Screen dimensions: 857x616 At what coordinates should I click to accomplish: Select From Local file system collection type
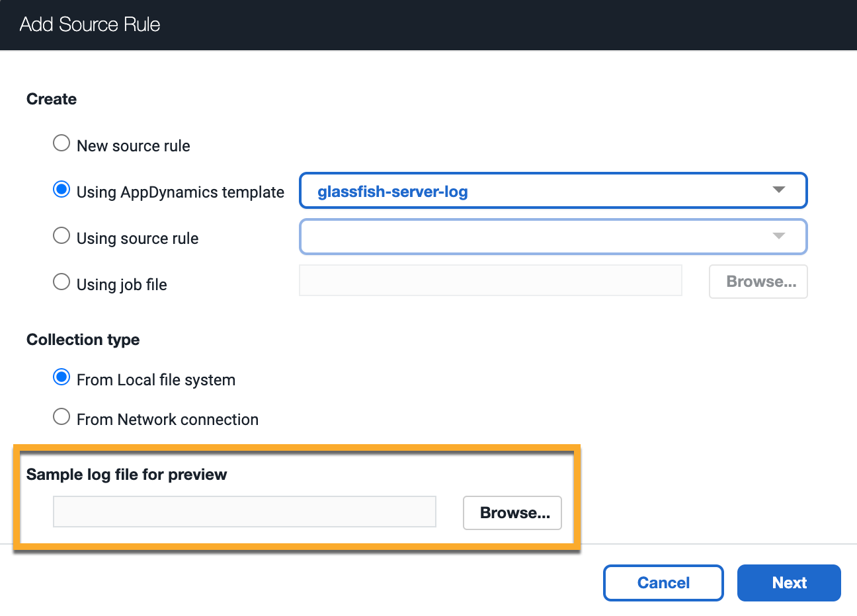point(61,377)
